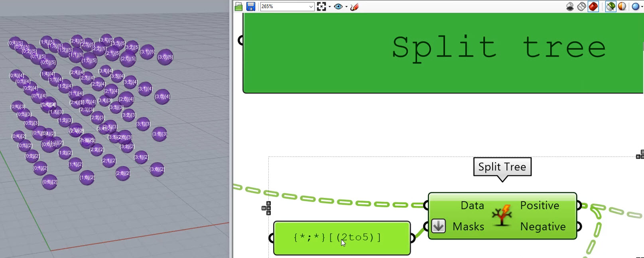The height and width of the screenshot is (258, 644).
Task: Click the Negative output of Split Tree
Action: click(543, 227)
